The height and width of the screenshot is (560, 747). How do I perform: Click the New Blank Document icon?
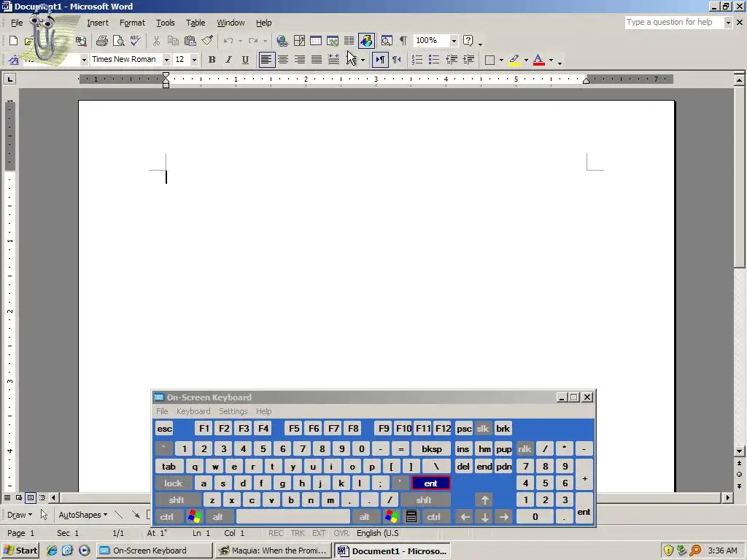[x=13, y=41]
